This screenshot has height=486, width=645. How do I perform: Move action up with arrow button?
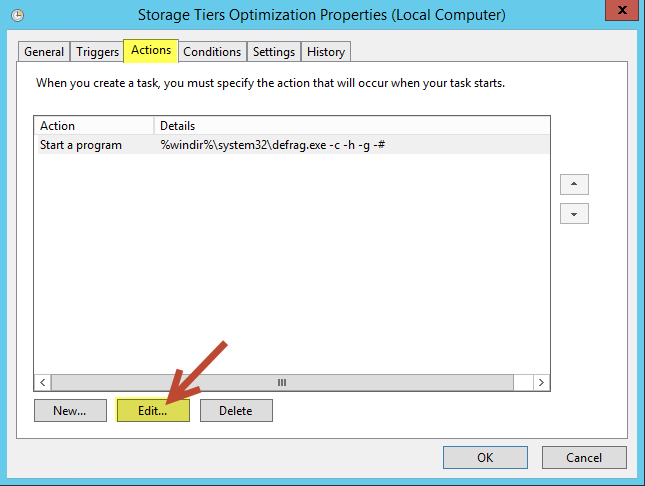tap(574, 184)
